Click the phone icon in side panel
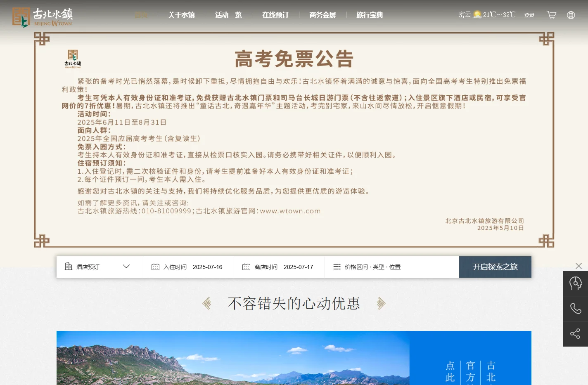Screen dimensions: 588x385 pos(576,309)
